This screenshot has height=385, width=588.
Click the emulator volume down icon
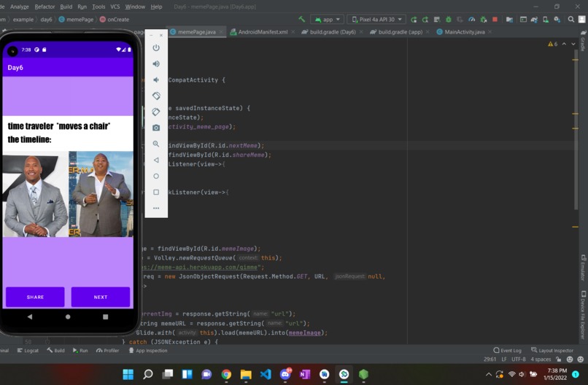[x=156, y=80]
